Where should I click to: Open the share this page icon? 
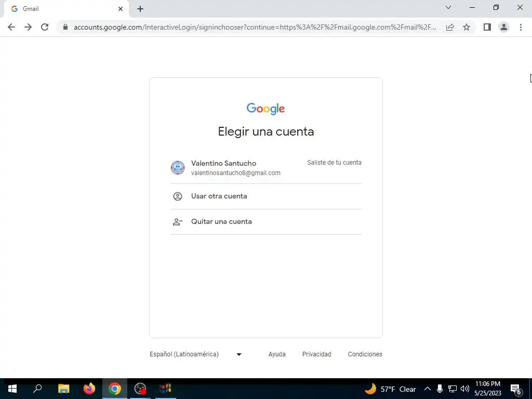(450, 27)
